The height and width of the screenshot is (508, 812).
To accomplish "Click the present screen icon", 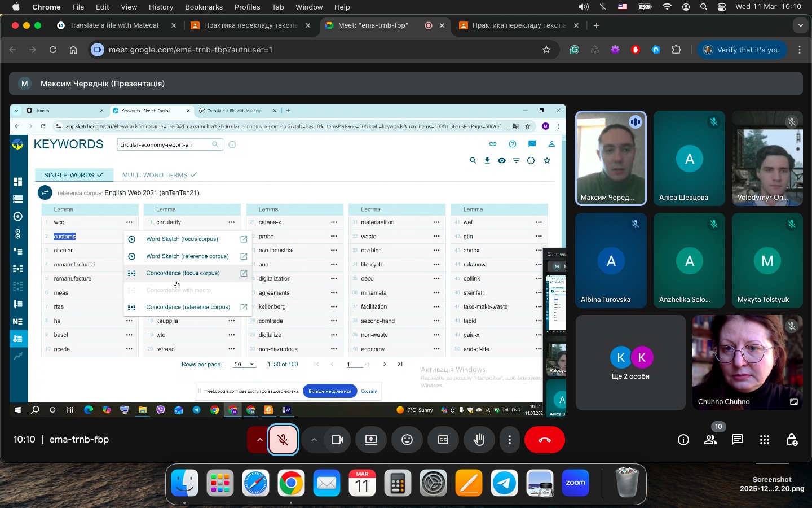I will click(x=371, y=440).
